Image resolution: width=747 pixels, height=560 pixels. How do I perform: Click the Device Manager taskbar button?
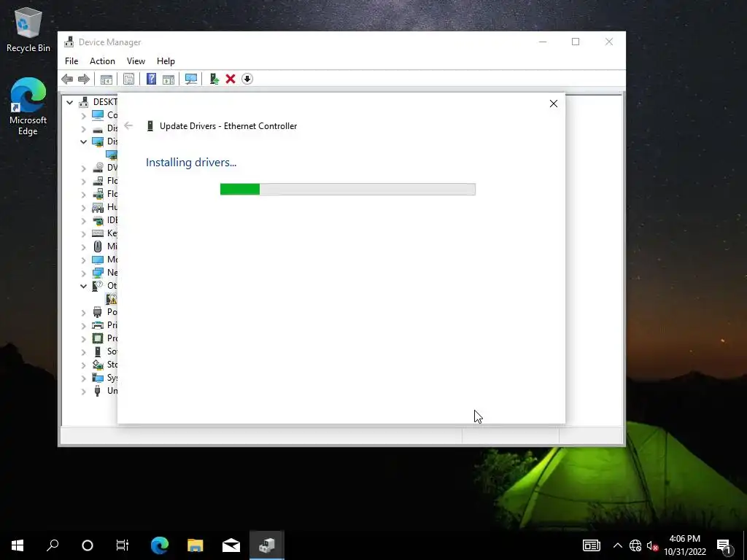tap(267, 545)
